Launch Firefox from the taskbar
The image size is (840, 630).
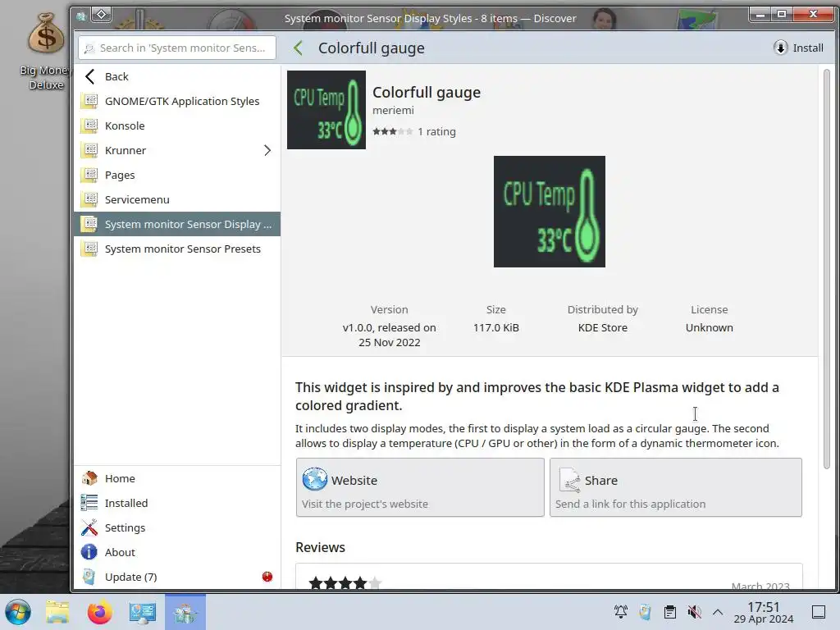click(x=99, y=612)
